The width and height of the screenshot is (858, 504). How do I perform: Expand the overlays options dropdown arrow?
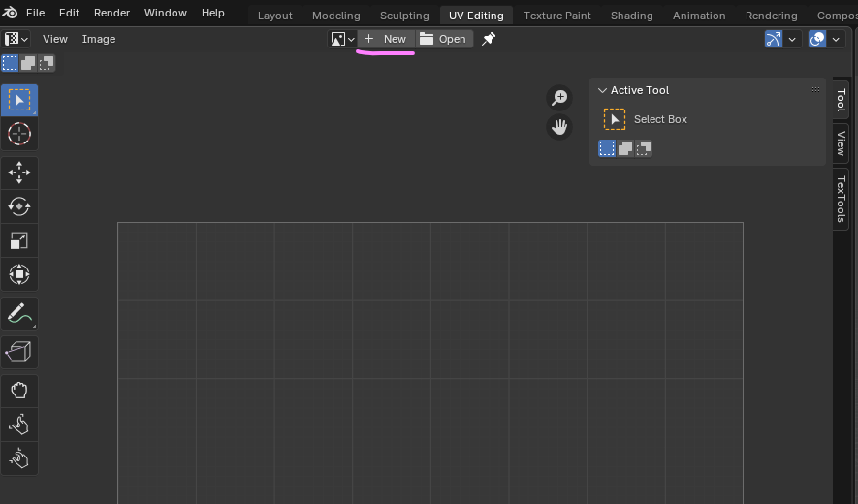[x=836, y=39]
